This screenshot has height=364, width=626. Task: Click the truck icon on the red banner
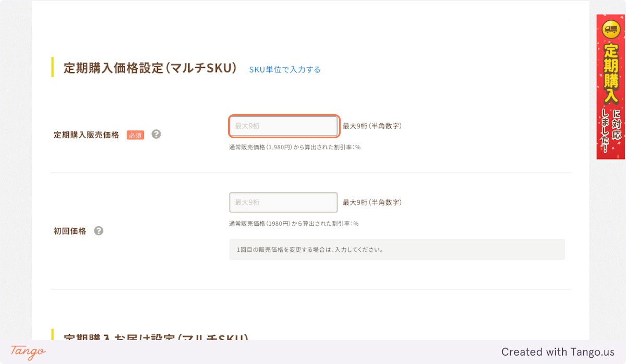pos(611,29)
